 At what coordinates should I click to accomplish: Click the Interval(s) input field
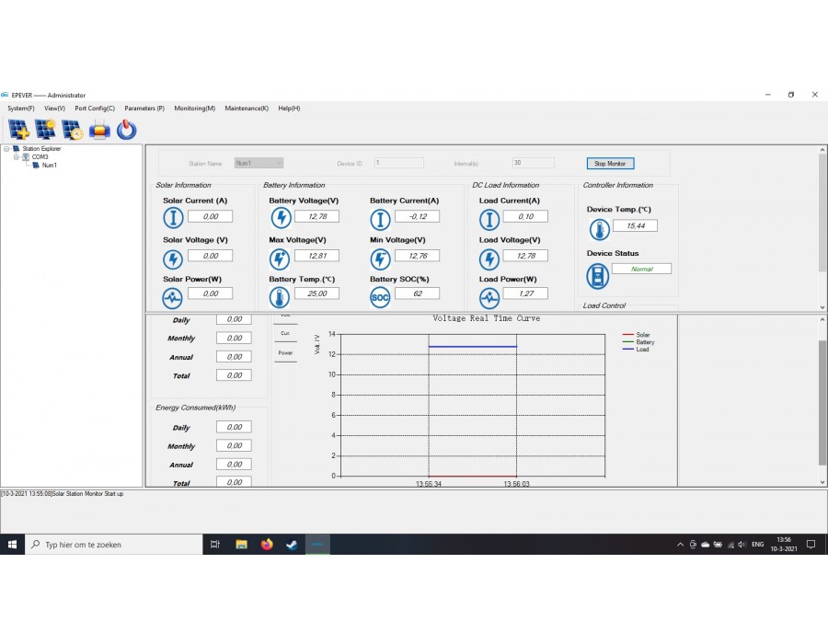(533, 163)
